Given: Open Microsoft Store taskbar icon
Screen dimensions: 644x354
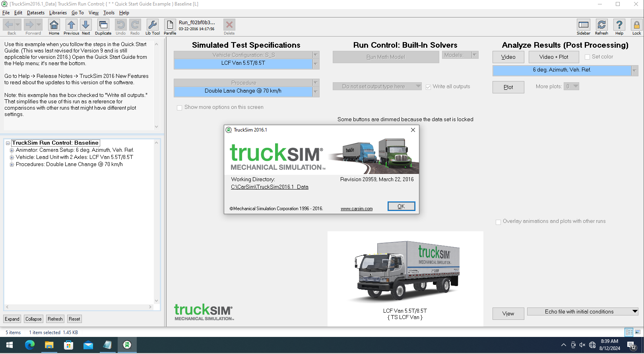Looking at the screenshot, I should click(x=69, y=345).
